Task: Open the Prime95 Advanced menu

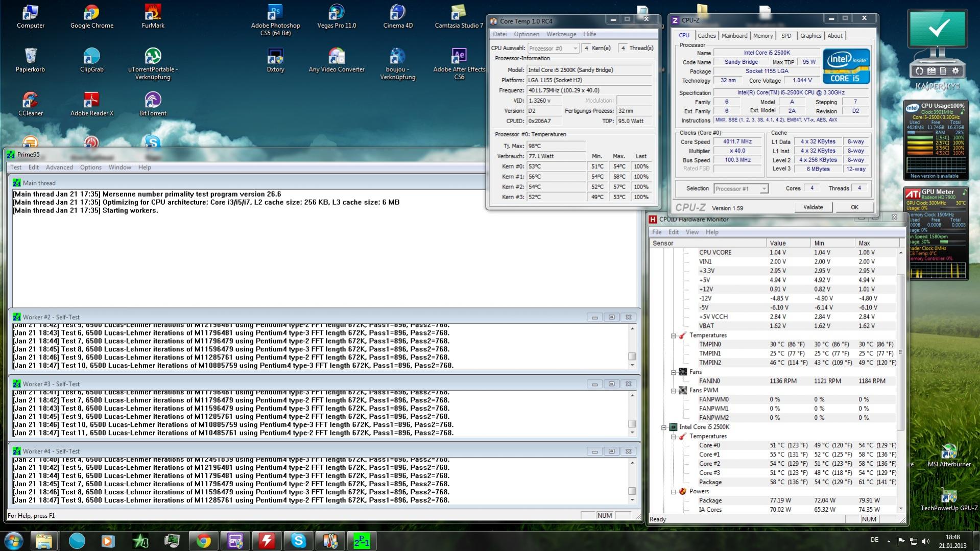Action: pyautogui.click(x=59, y=167)
